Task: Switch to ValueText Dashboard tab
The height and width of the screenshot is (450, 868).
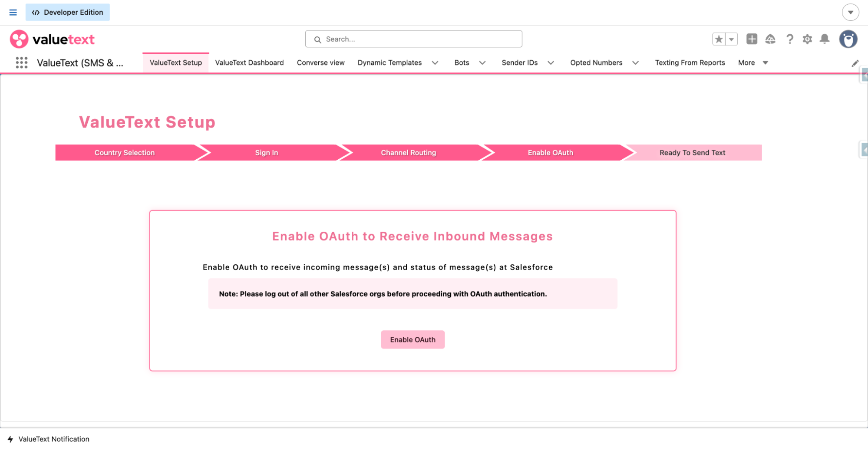Action: (249, 62)
